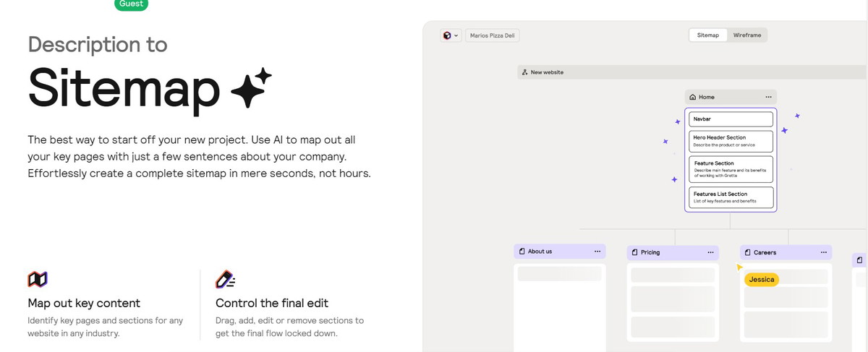
Task: Click the About us page icon
Action: 522,252
